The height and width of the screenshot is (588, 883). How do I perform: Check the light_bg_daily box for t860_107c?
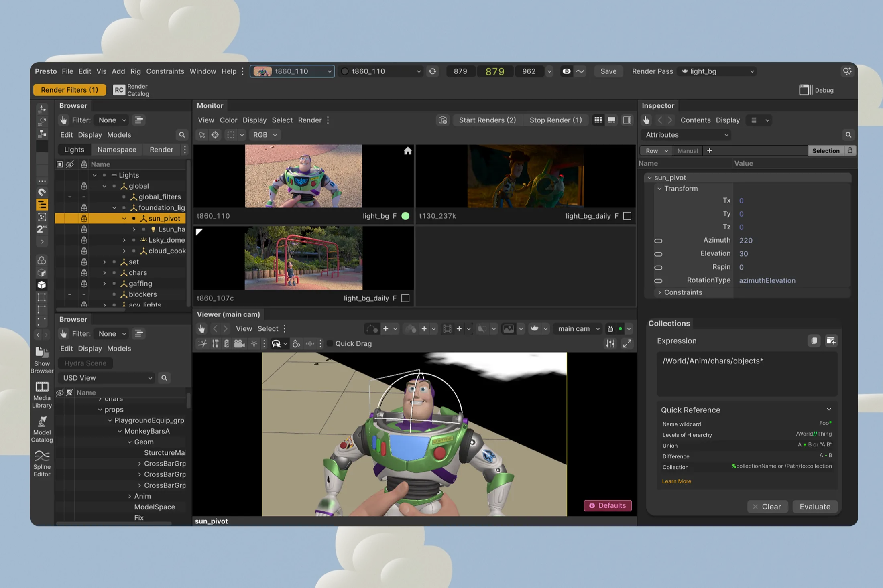[x=405, y=298]
